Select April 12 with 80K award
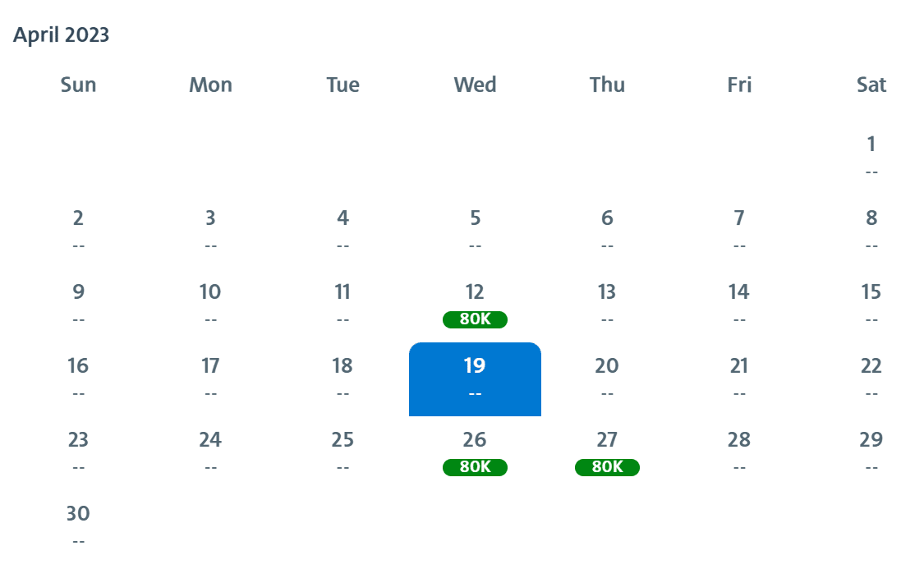Viewport: 924px width, 569px height. click(x=475, y=305)
